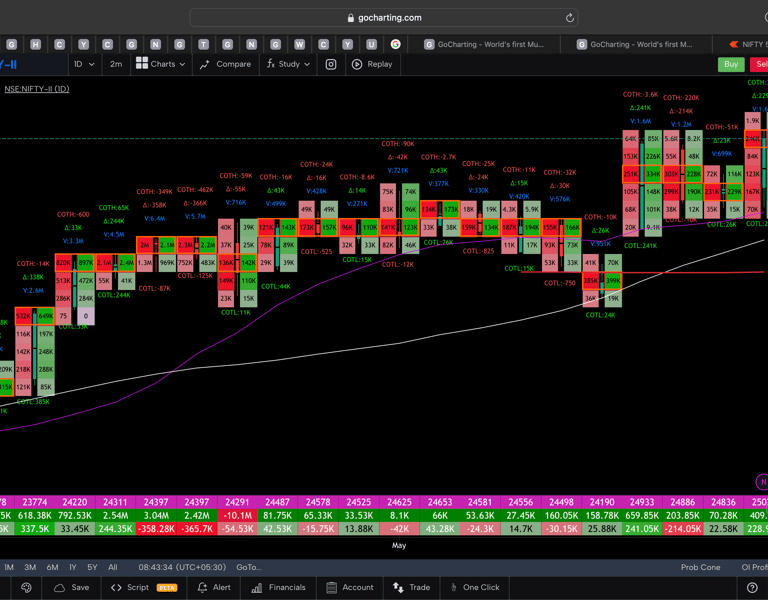768x600 pixels.
Task: Click the purple N circle on chart edge
Action: pyautogui.click(x=763, y=482)
